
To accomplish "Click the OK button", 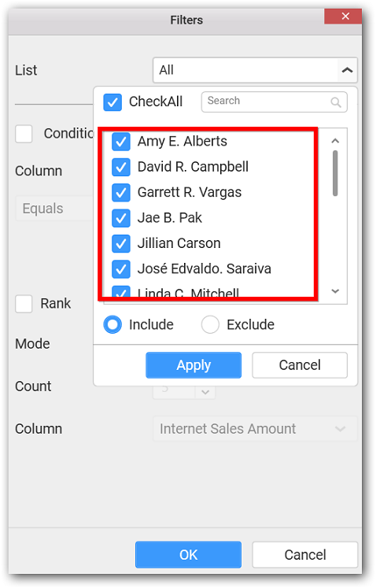I will pyautogui.click(x=188, y=555).
